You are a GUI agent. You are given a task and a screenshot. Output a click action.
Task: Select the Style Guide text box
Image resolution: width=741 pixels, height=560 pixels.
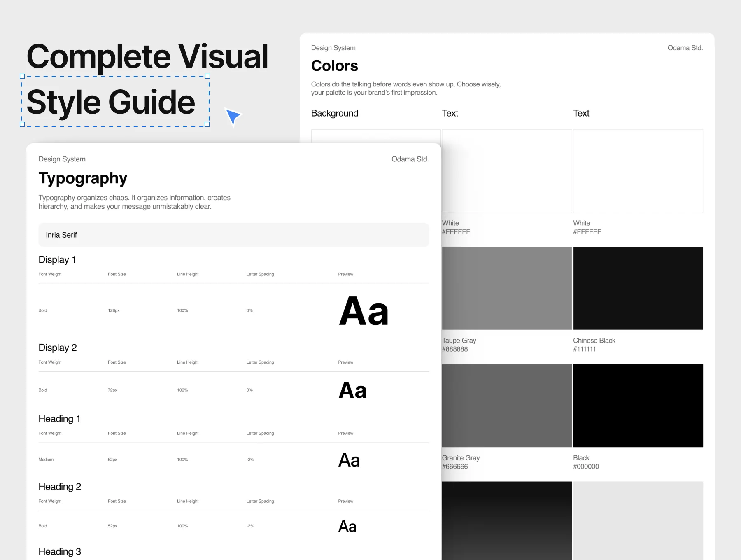(115, 101)
